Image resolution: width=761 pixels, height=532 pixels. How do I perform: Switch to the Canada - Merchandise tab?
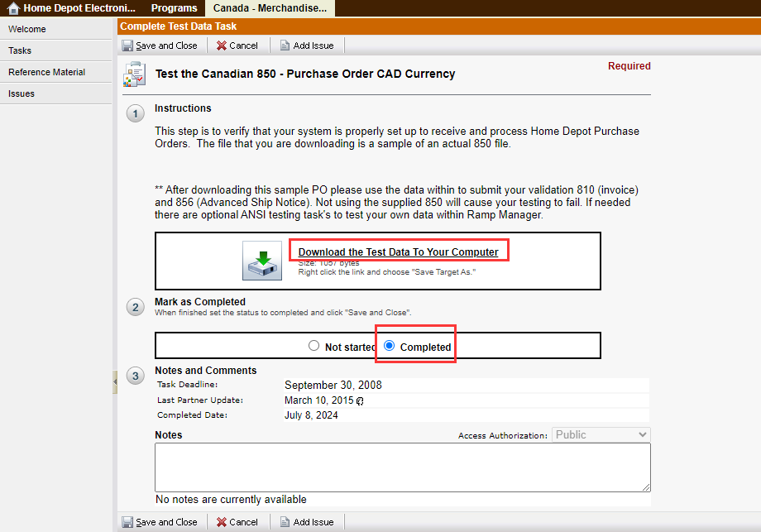tap(270, 8)
